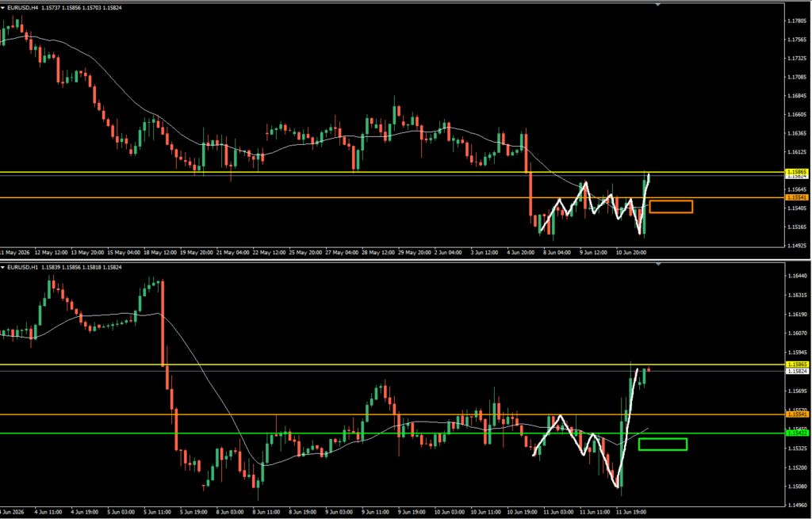812x519 pixels.
Task: Select the orange rectangle on H4 chart
Action: [671, 207]
